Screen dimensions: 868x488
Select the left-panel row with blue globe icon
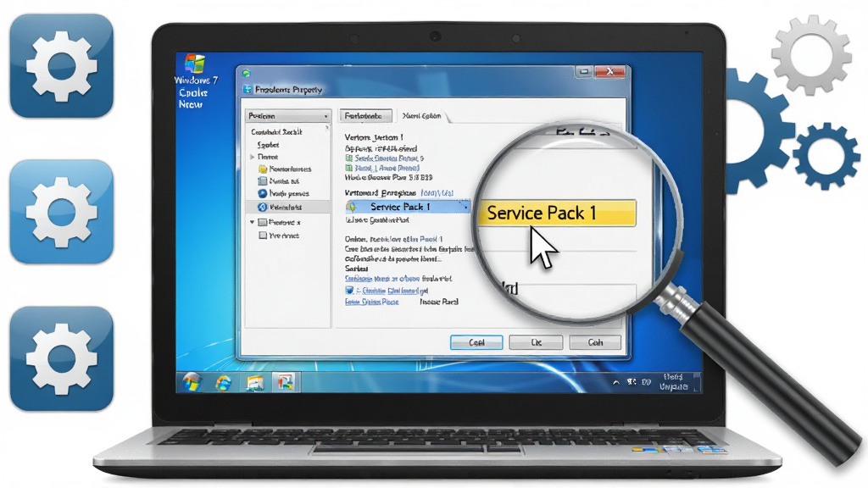coord(283,193)
